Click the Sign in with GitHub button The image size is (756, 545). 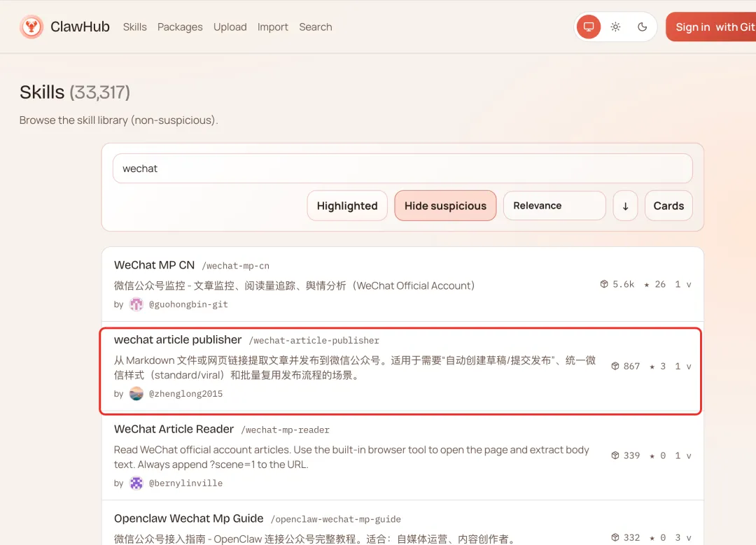710,27
